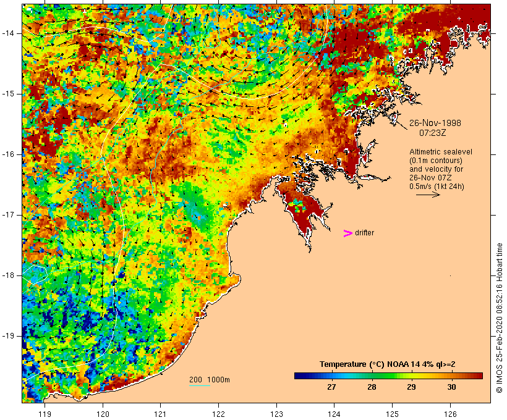Click the cyan depth contour legend line
Screen dimensions: 507x420
200,385
